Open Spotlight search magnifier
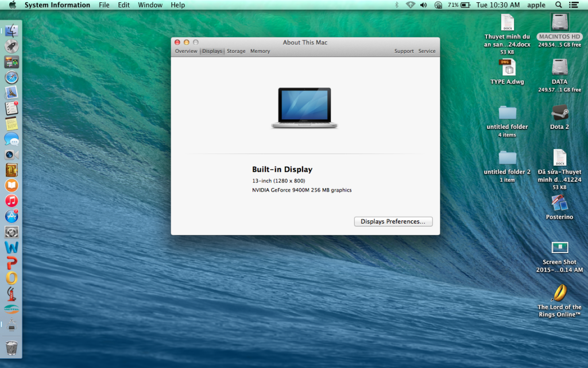This screenshot has height=368, width=588. 558,5
